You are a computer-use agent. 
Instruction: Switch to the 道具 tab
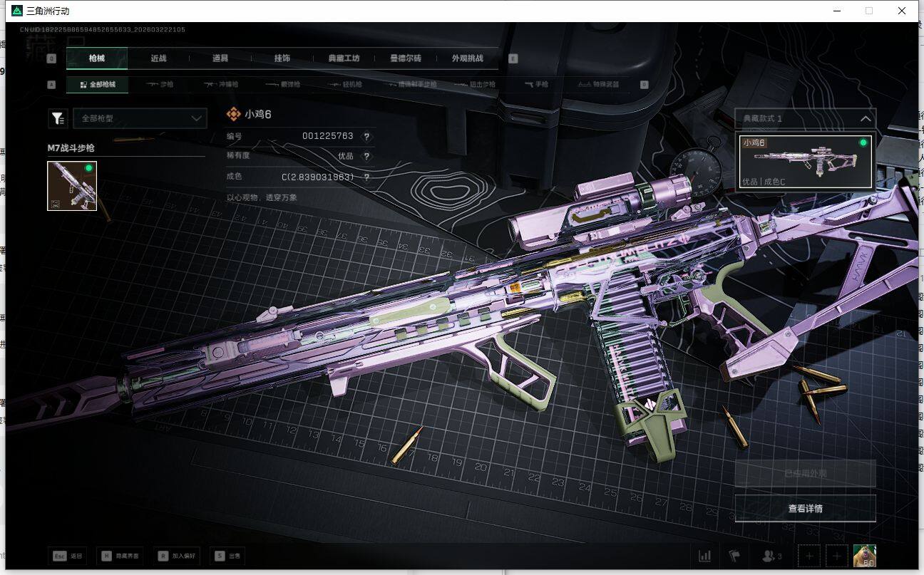(220, 58)
